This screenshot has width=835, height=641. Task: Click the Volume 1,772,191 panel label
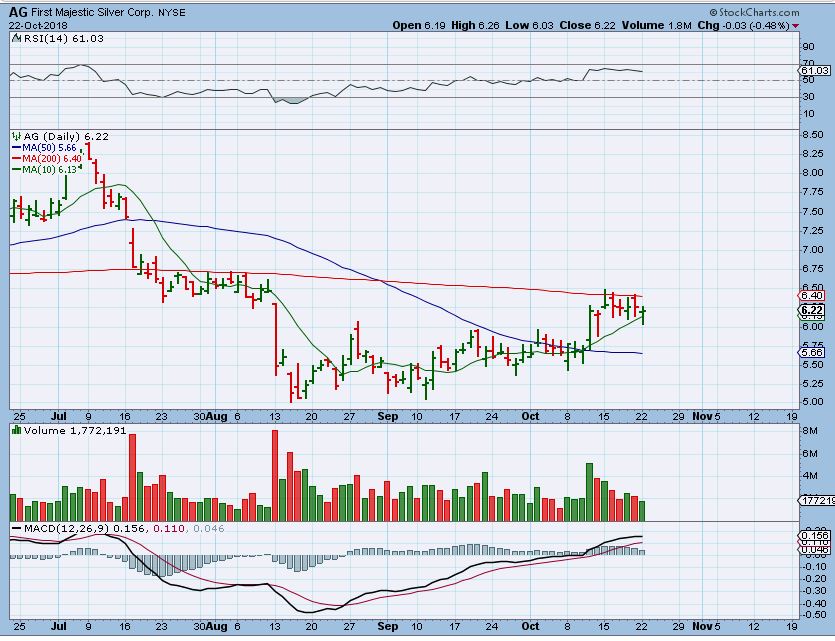(75, 430)
